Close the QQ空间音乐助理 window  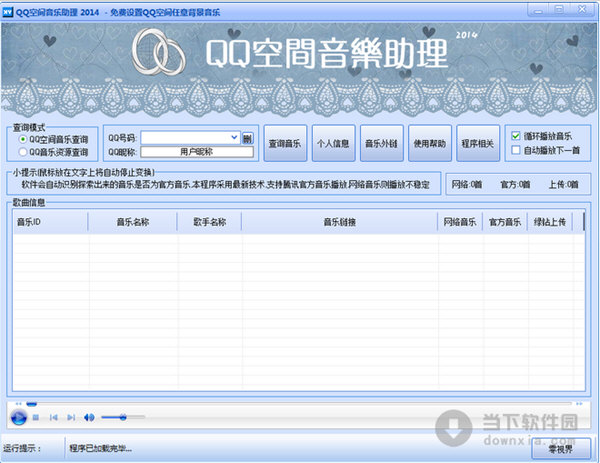tap(582, 10)
